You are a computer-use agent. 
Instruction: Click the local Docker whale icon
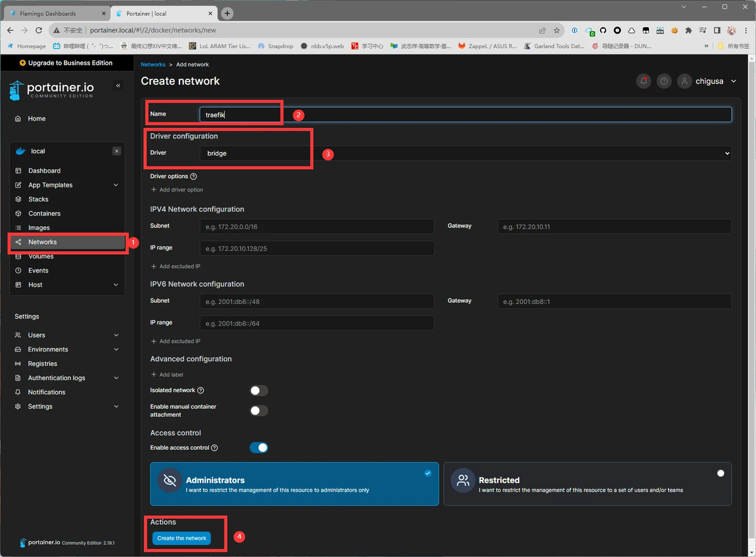point(20,151)
